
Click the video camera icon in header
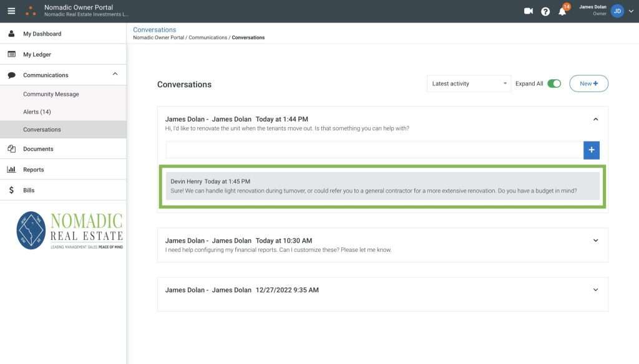(x=529, y=11)
